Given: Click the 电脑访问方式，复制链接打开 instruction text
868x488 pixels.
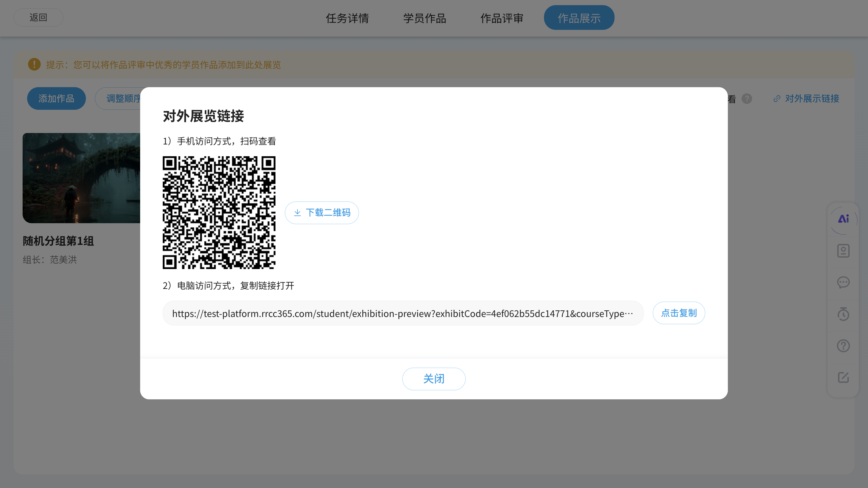Looking at the screenshot, I should pos(228,286).
